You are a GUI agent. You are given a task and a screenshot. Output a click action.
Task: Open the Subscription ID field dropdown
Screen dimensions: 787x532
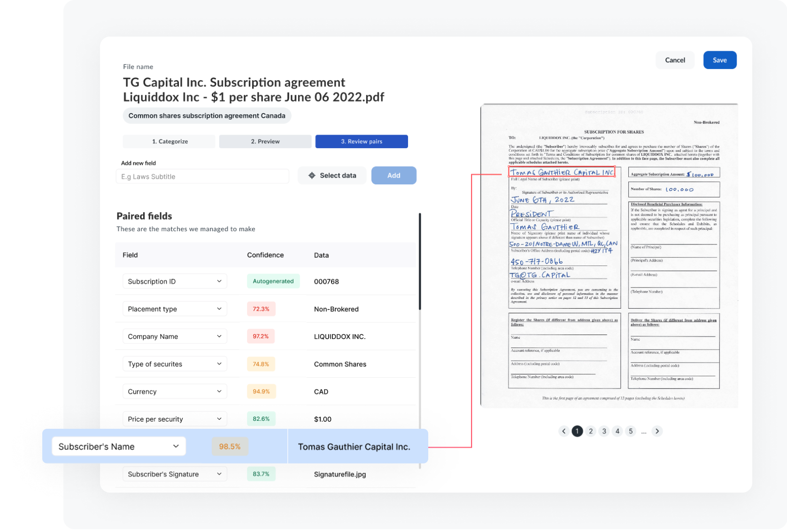point(175,281)
